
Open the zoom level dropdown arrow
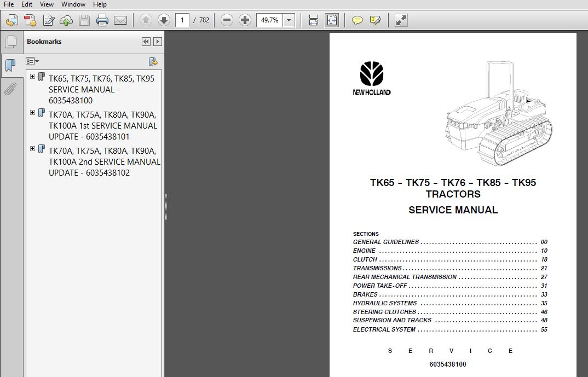point(289,20)
